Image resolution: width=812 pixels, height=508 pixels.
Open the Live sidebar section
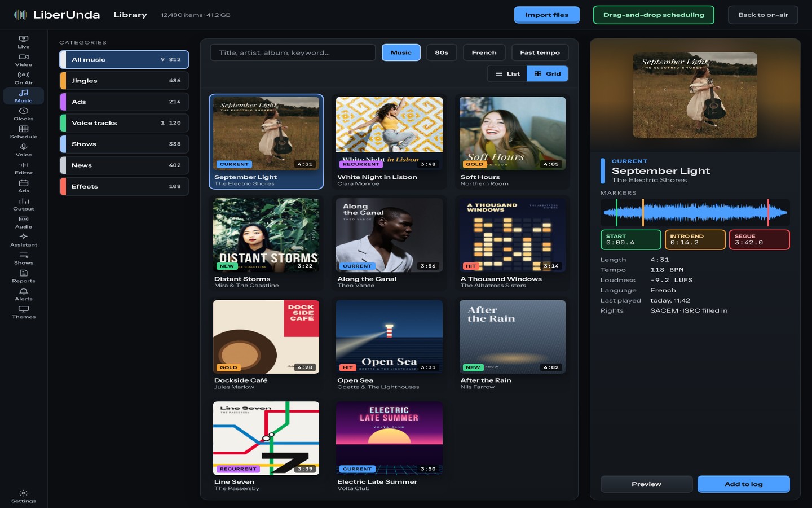(24, 42)
